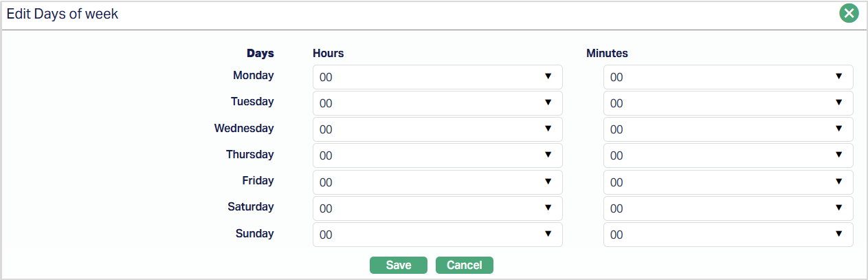Image resolution: width=868 pixels, height=280 pixels.
Task: Close the Edit Days of week dialog
Action: (x=849, y=13)
